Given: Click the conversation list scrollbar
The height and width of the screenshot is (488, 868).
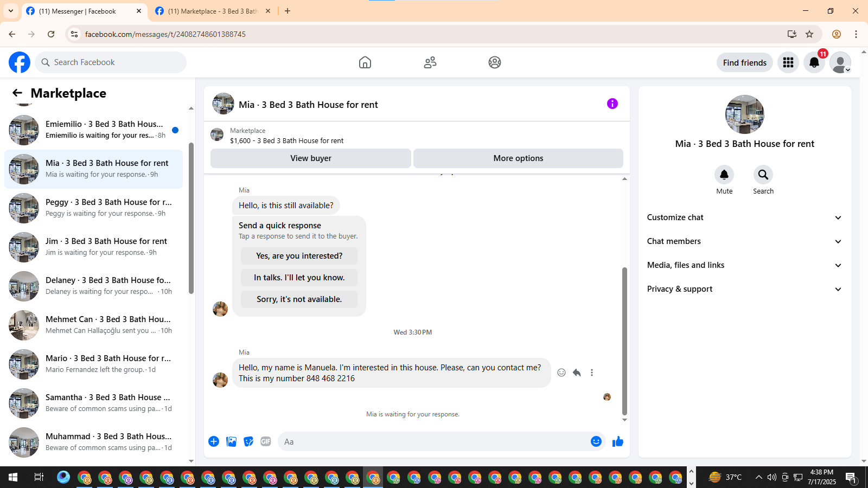Looking at the screenshot, I should click(191, 218).
